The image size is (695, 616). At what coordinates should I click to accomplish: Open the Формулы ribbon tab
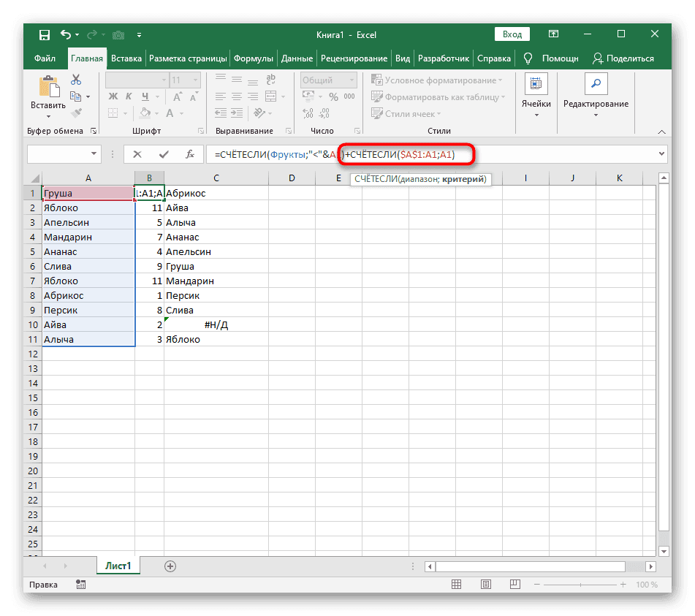[x=254, y=58]
